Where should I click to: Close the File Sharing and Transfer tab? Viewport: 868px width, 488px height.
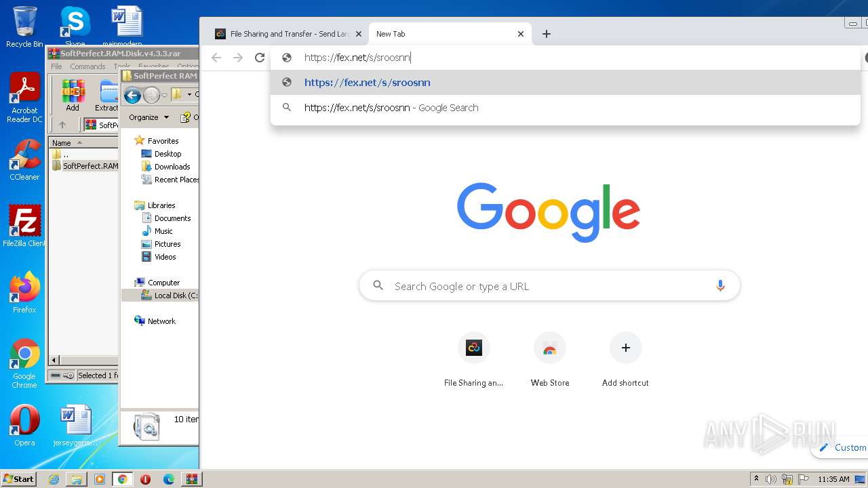(359, 34)
